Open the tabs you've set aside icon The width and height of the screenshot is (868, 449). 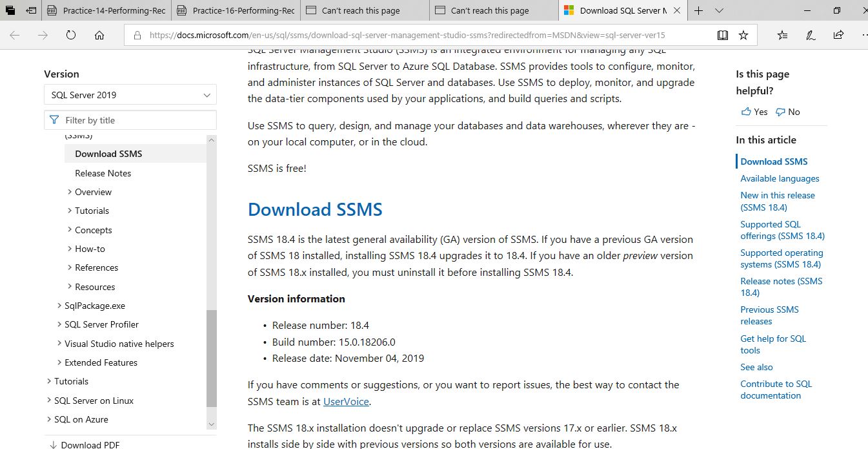point(10,10)
